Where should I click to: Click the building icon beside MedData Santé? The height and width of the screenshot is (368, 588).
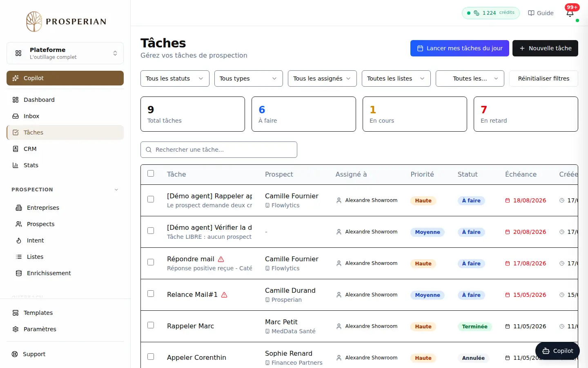(267, 331)
